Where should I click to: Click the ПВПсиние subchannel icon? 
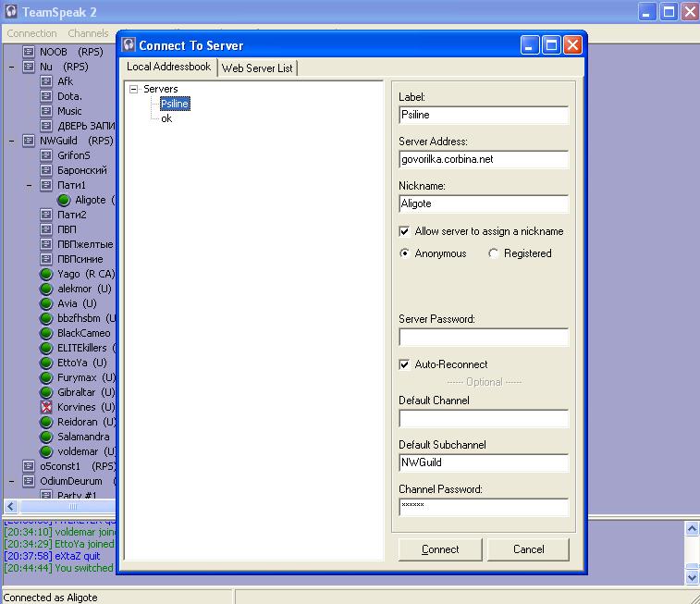pos(46,259)
